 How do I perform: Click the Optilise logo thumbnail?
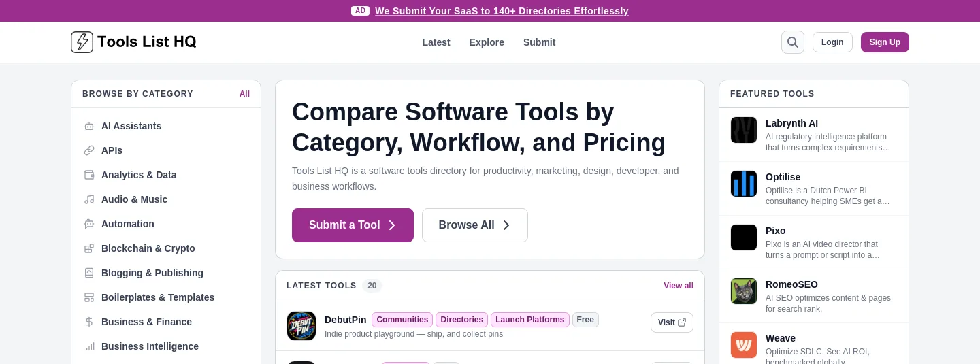744,184
